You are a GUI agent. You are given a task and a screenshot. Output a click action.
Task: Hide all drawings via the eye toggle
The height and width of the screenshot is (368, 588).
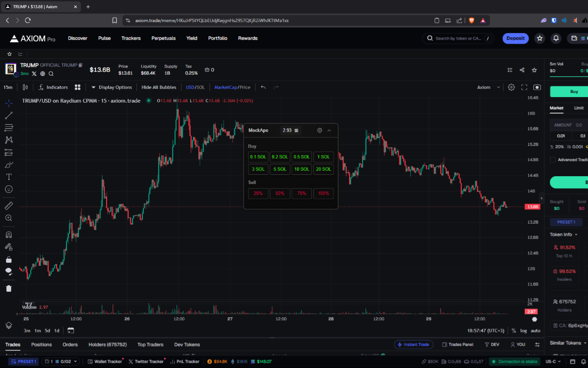point(9,271)
